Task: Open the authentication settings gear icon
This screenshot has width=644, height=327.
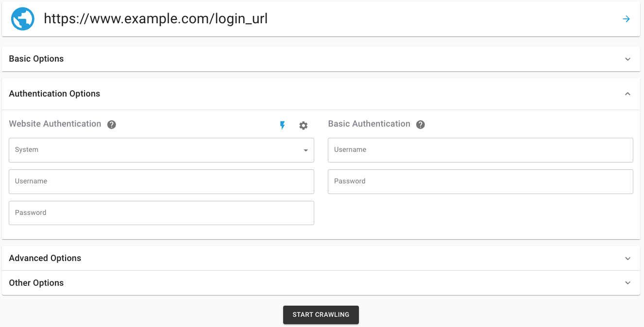Action: click(304, 126)
